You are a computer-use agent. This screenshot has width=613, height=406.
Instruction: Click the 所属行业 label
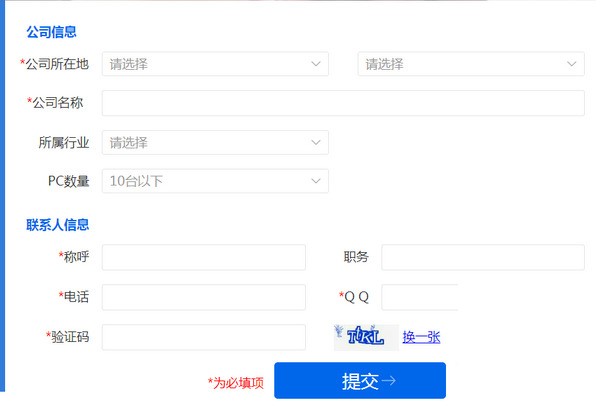(x=64, y=142)
